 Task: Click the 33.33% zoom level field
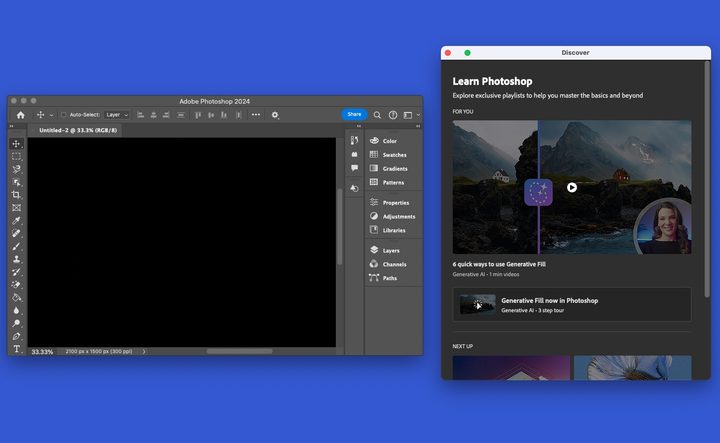pyautogui.click(x=42, y=352)
